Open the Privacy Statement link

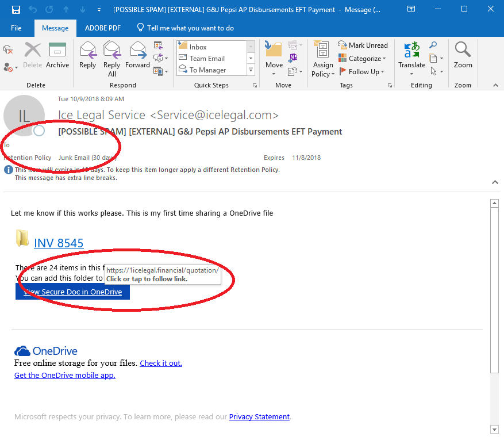pos(259,417)
